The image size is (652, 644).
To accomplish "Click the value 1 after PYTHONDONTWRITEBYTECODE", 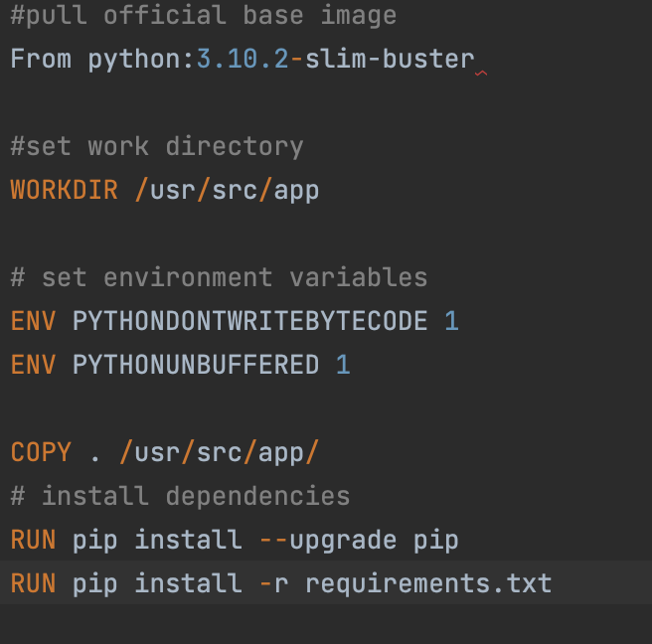I will [451, 321].
